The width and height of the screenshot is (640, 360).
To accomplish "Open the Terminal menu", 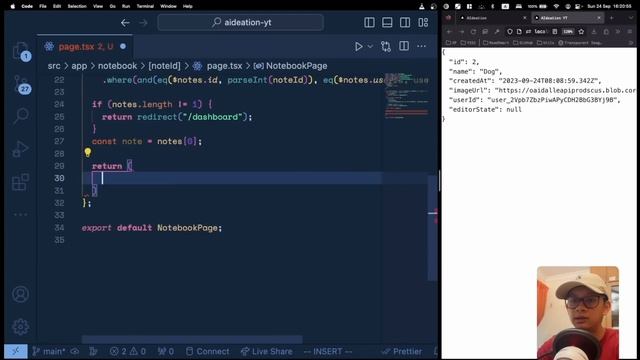I will click(145, 6).
